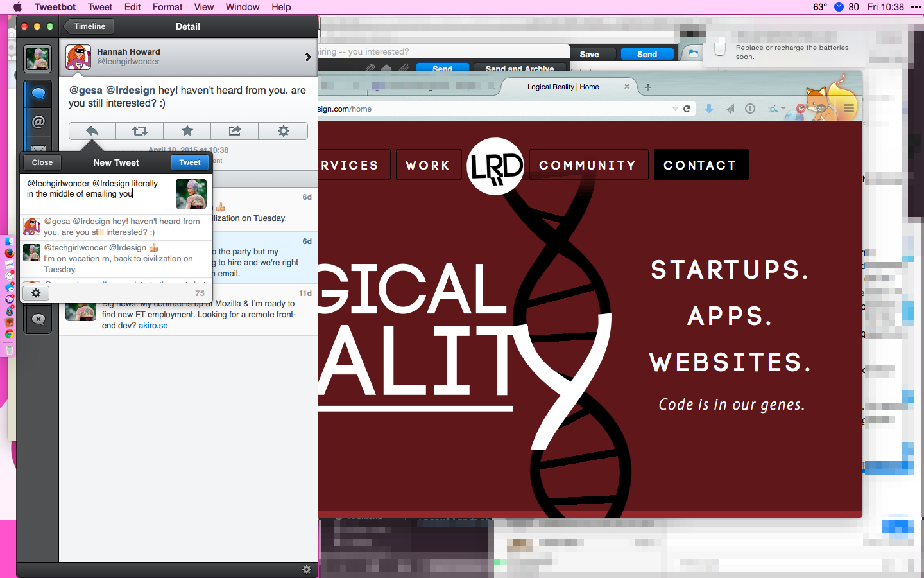Open the WORK nav link
This screenshot has width=924, height=578.
click(429, 165)
